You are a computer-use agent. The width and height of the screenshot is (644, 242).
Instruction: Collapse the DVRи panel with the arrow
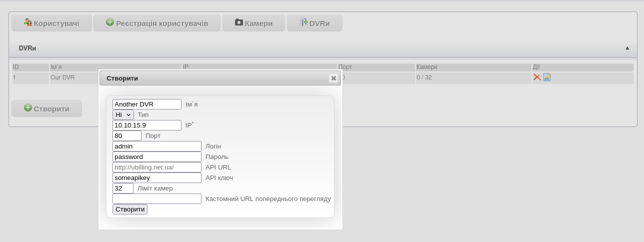627,48
